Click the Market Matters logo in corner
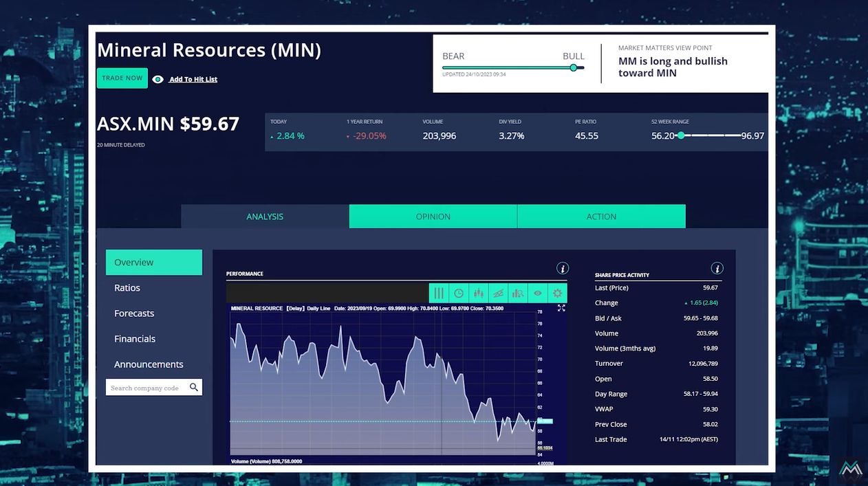The image size is (868, 486). [850, 469]
